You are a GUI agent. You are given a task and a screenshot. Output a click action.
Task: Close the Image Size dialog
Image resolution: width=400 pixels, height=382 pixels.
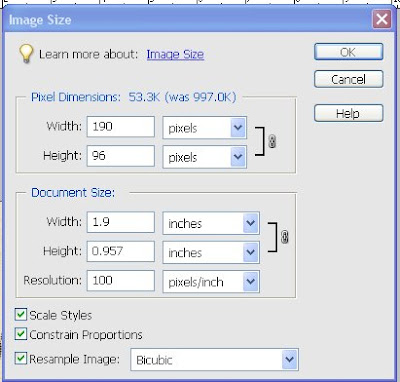[382, 19]
